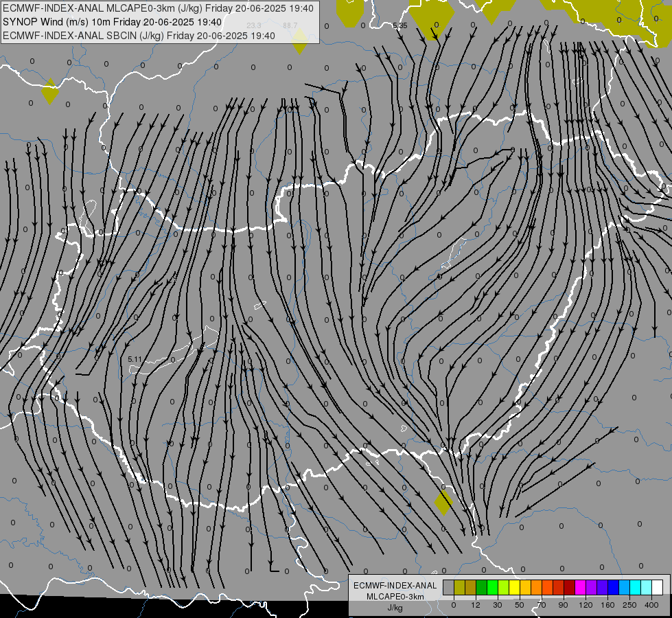Viewport: 672px width, 618px height.
Task: Click the faint 88.7 value beside the header
Action: (290, 25)
